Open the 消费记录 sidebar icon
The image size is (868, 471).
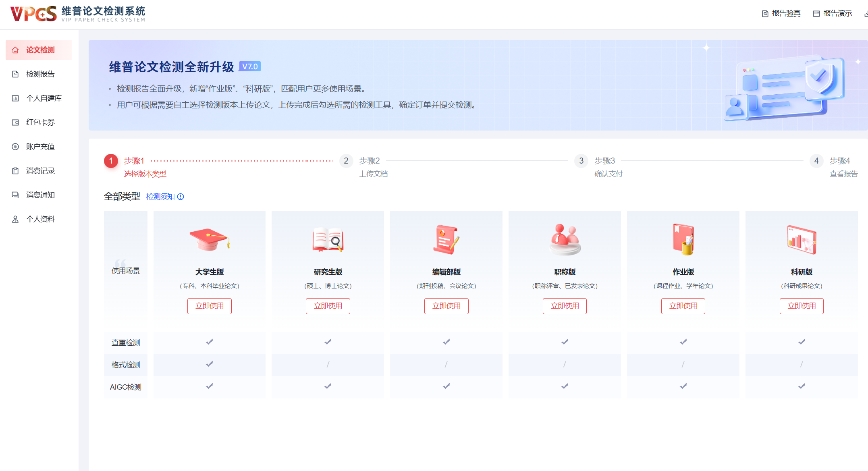point(15,170)
